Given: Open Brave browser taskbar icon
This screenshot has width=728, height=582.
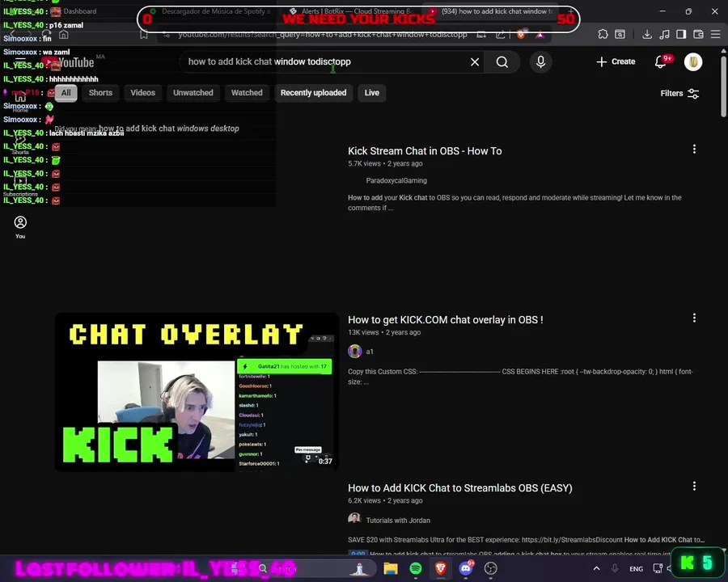Looking at the screenshot, I should coord(441,568).
